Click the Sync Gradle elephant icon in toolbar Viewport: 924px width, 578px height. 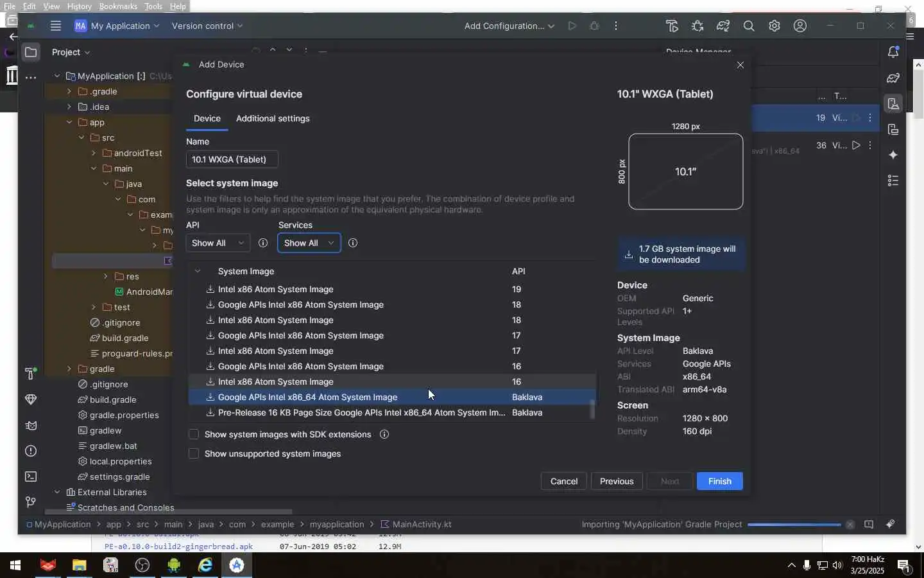(723, 26)
